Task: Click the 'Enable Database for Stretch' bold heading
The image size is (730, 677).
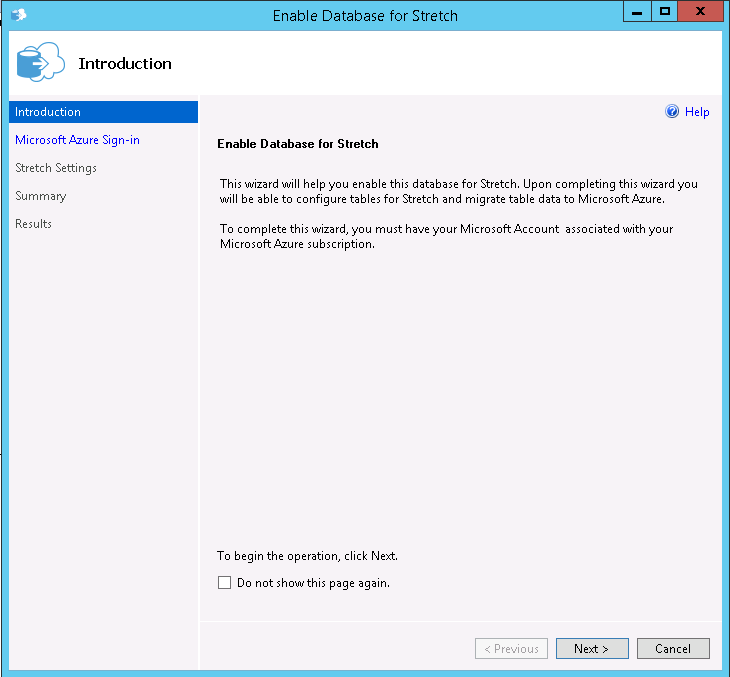Action: click(x=298, y=144)
